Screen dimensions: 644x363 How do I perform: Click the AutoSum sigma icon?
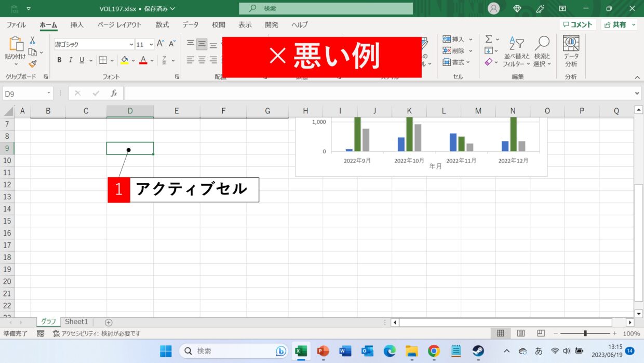click(x=489, y=40)
